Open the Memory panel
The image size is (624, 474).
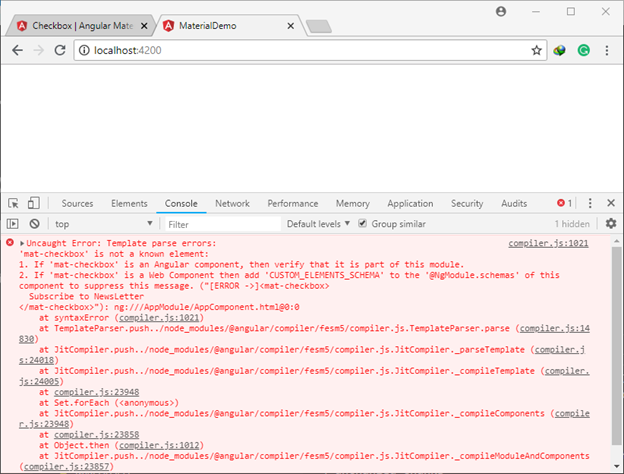click(x=353, y=203)
